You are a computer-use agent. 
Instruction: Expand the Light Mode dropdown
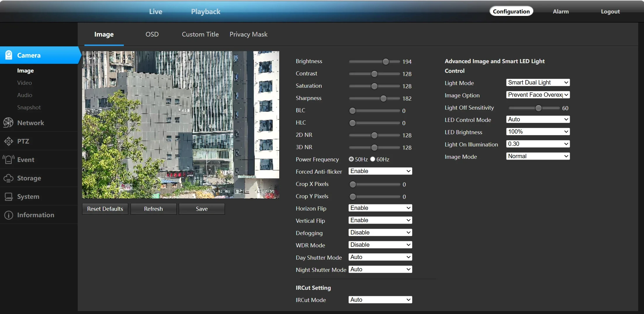(538, 82)
